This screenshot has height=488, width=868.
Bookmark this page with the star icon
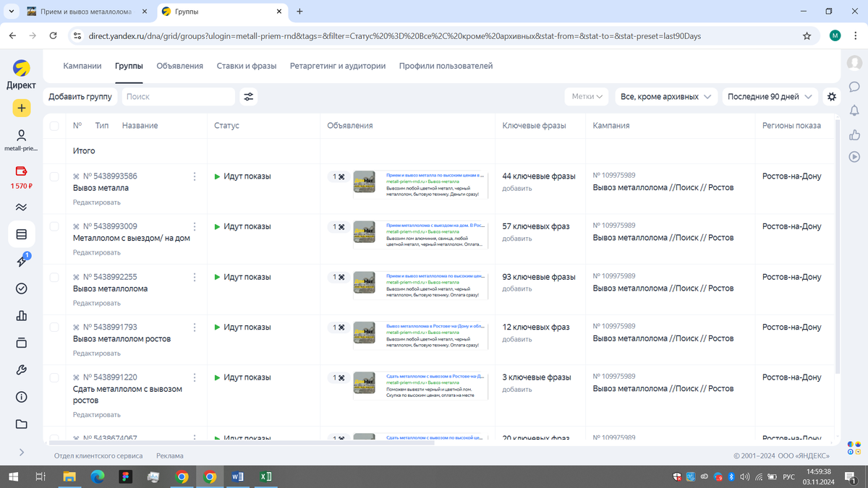click(x=807, y=35)
